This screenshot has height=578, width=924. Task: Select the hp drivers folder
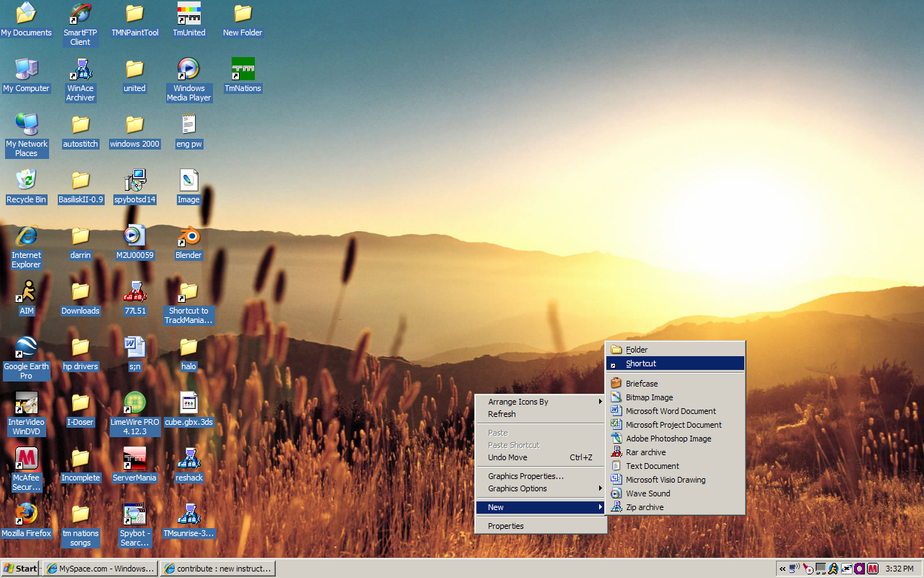pyautogui.click(x=80, y=353)
